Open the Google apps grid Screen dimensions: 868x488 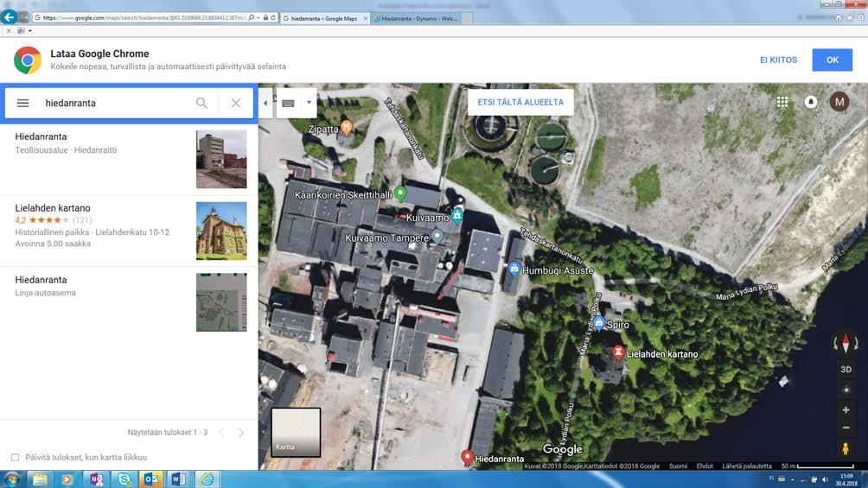click(782, 102)
